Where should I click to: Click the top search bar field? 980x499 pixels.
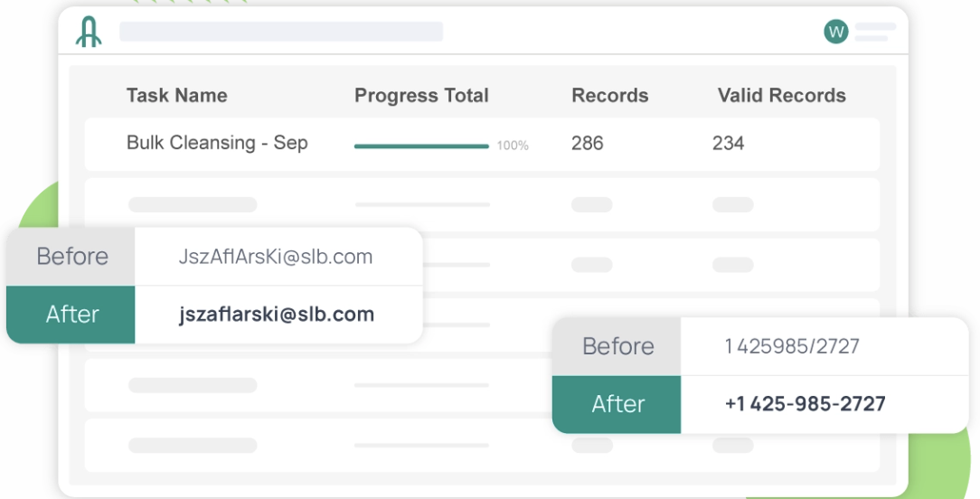[281, 32]
